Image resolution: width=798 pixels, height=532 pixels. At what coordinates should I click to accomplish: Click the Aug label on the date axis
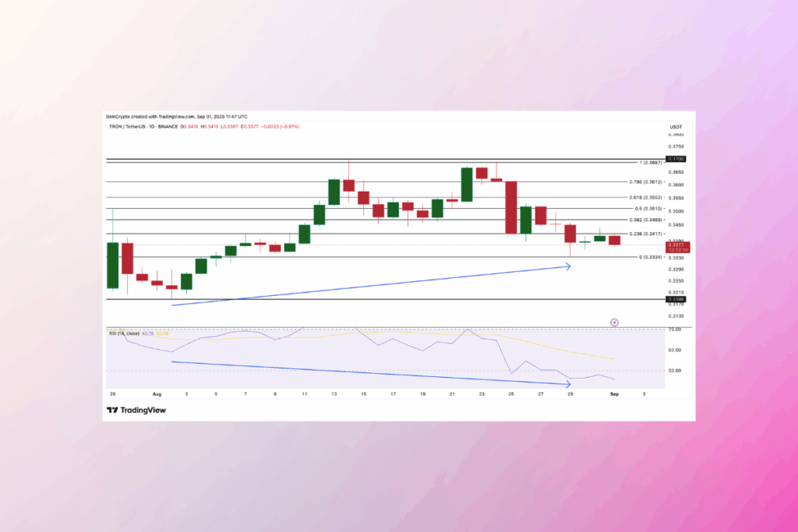click(158, 395)
